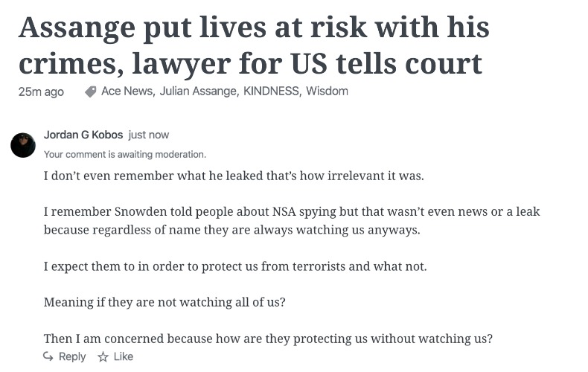Screen dimensions: 588x372
Task: Open Jordan G Kobos's avatar picture
Action: pyautogui.click(x=23, y=145)
